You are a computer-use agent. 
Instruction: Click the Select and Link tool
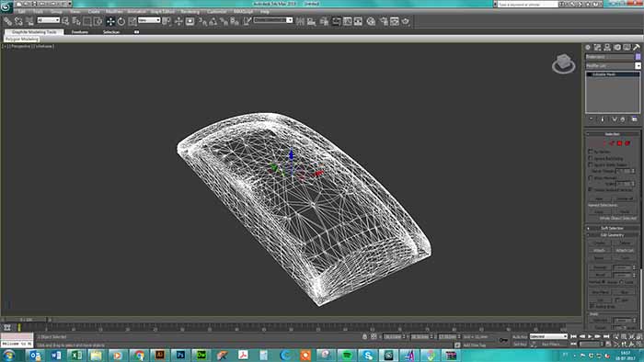(x=7, y=21)
